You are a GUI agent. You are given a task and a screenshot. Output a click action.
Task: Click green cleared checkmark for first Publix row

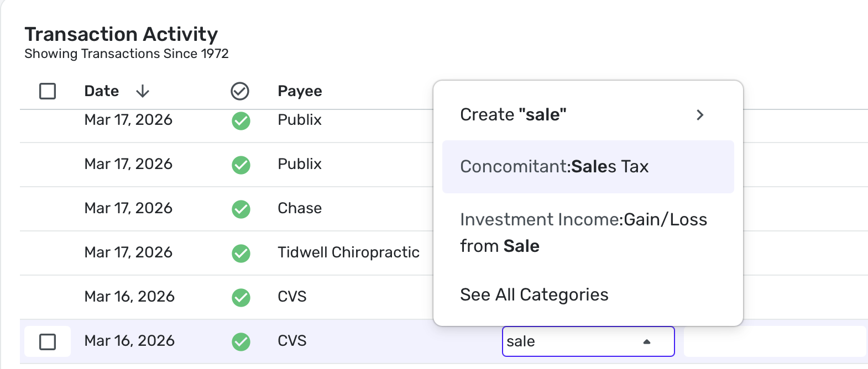[241, 120]
